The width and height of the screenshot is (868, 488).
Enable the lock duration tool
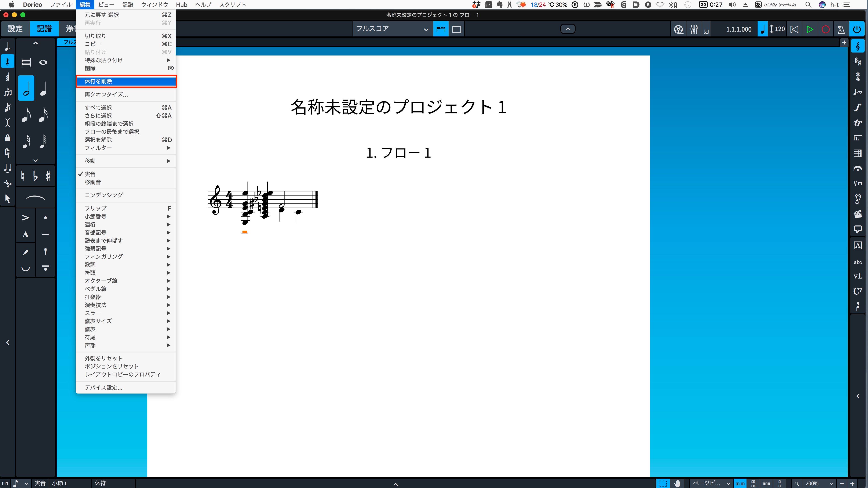tap(7, 138)
